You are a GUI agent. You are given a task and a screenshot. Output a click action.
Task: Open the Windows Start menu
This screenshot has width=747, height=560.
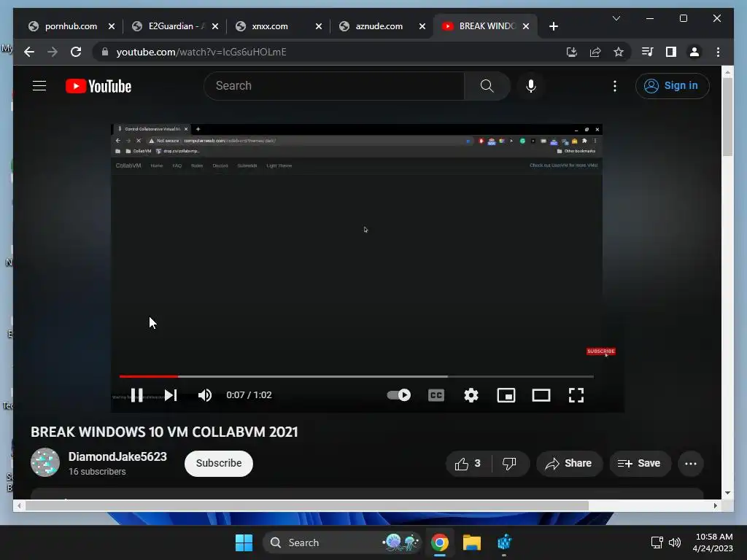(x=244, y=542)
